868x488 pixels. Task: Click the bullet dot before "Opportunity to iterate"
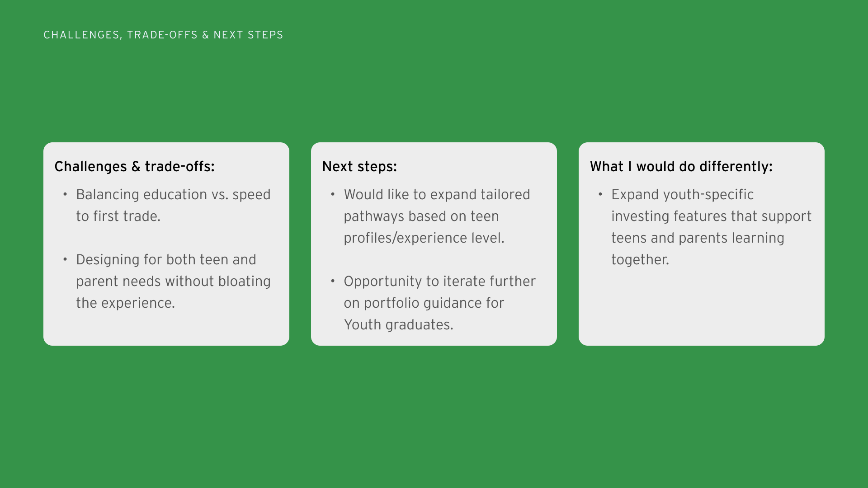(x=333, y=281)
